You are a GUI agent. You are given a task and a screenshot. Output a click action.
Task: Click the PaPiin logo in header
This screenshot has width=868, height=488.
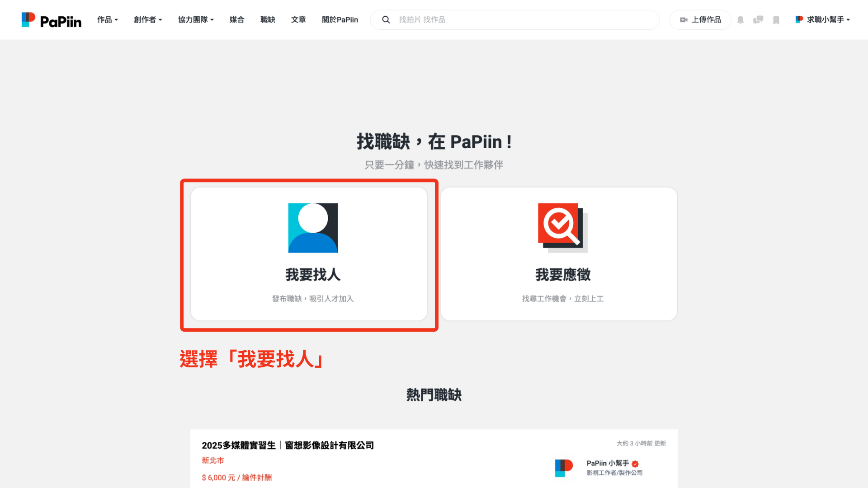(x=52, y=20)
